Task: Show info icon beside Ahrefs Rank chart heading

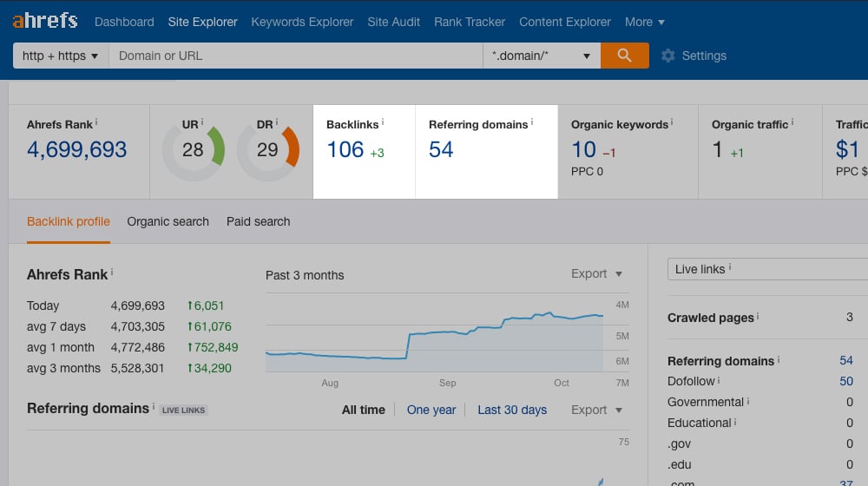Action: [x=112, y=272]
